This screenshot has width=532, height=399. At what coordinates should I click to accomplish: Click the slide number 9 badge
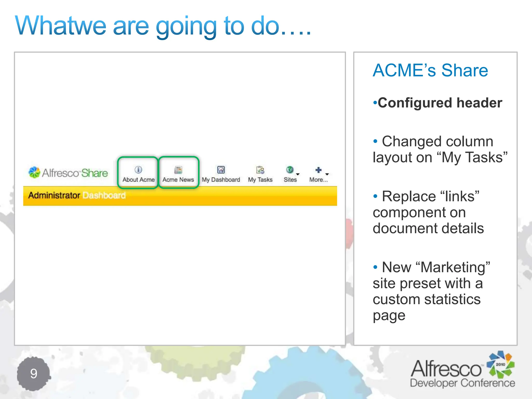(x=34, y=374)
